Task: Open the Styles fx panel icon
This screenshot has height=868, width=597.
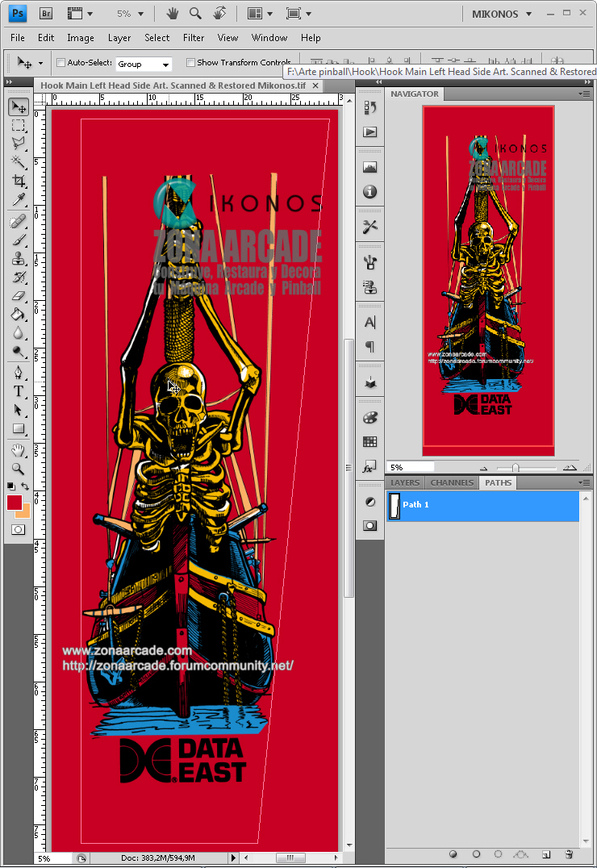Action: click(370, 466)
